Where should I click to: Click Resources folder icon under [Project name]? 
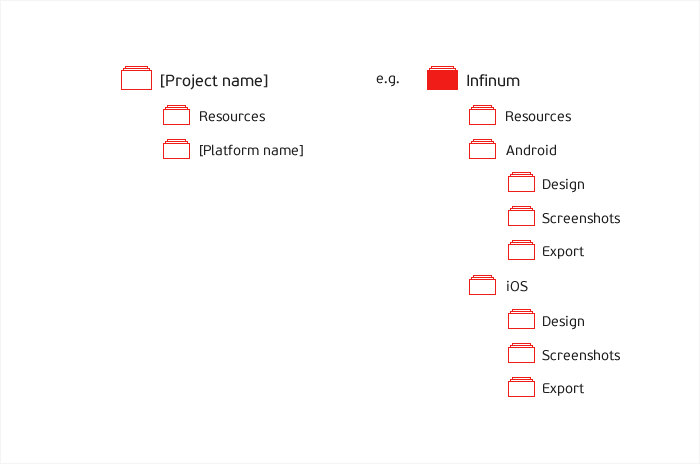[x=177, y=116]
